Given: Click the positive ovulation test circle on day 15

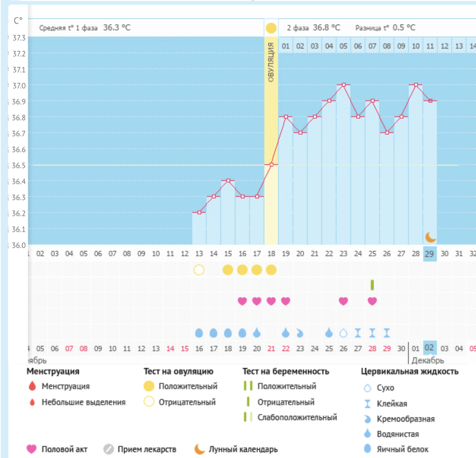Looking at the screenshot, I should 227,269.
